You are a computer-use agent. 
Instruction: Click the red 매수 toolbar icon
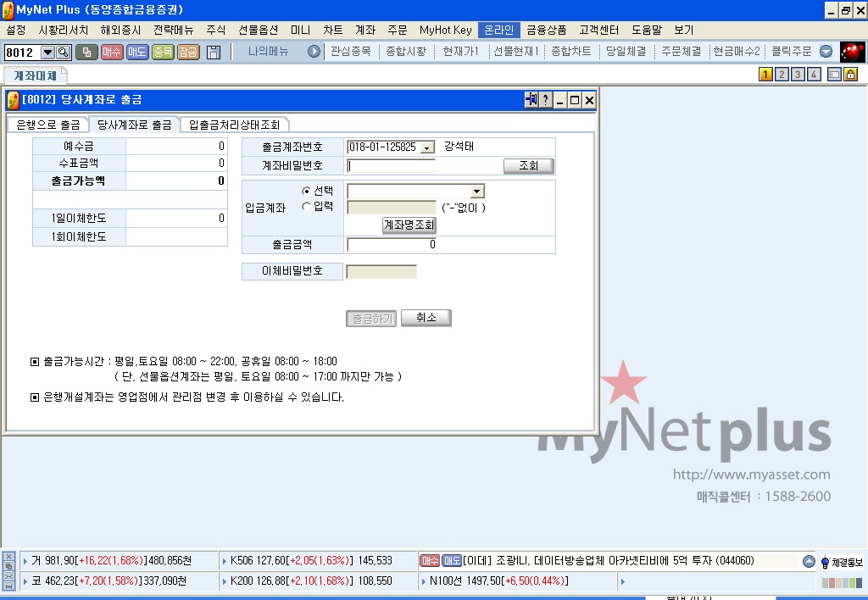pyautogui.click(x=111, y=52)
